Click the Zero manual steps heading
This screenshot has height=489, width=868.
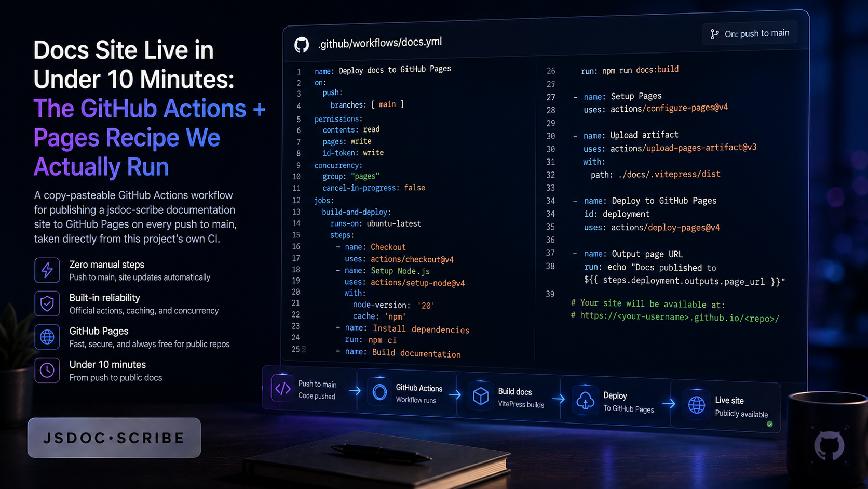pos(107,265)
